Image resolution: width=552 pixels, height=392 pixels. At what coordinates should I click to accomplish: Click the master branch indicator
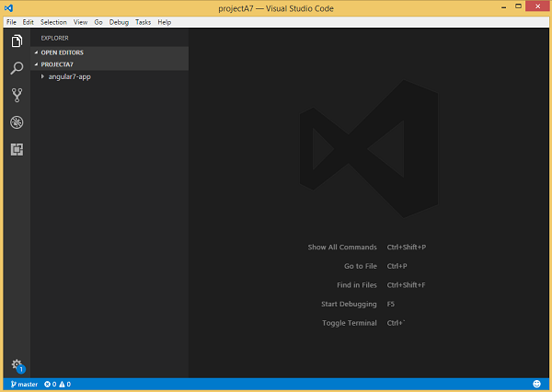[x=24, y=385]
